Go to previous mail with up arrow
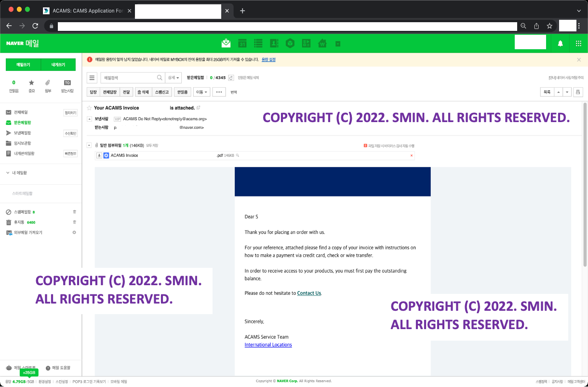The height and width of the screenshot is (387, 588). (558, 92)
